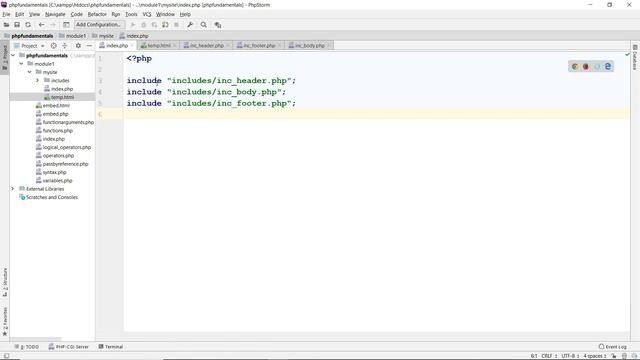Viewport: 640px width, 360px height.
Task: Open the Structure side panel
Action: click(x=5, y=282)
